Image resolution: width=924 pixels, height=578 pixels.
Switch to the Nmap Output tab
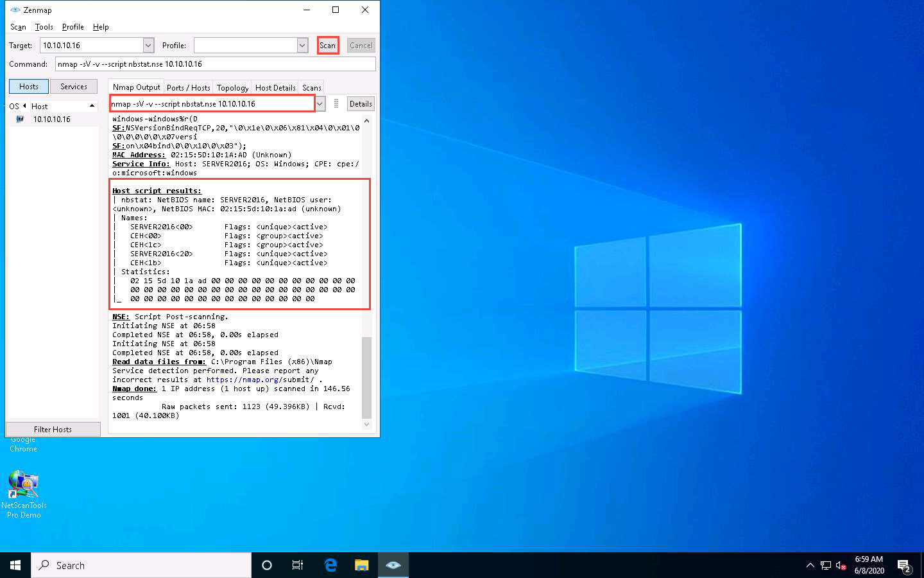click(137, 87)
